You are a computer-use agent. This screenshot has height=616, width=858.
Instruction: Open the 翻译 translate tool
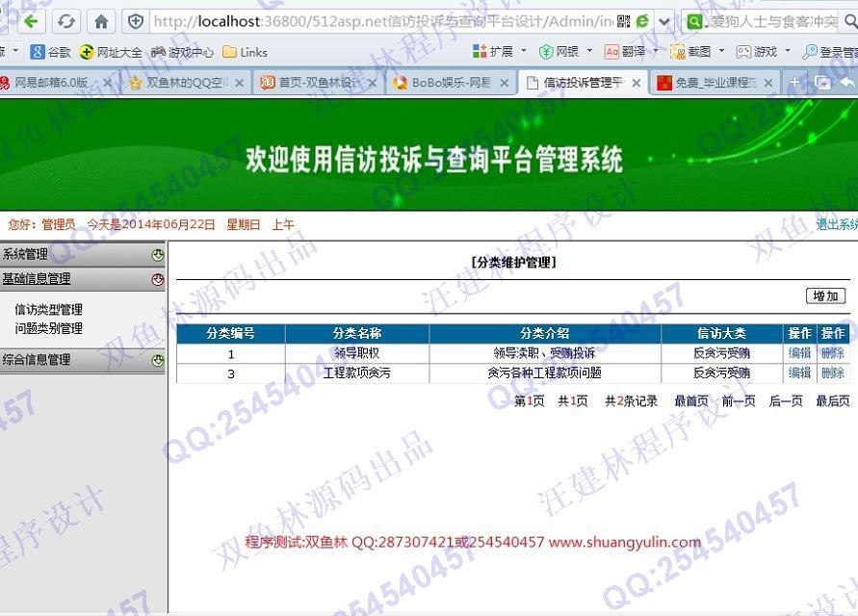[626, 52]
